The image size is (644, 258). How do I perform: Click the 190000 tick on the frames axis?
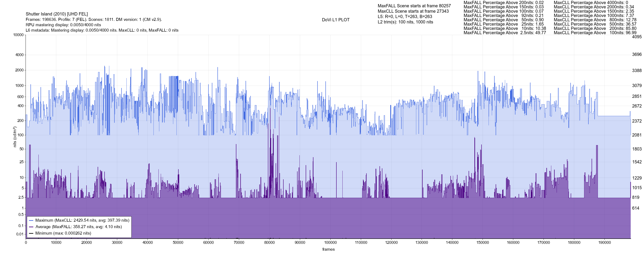(x=604, y=243)
